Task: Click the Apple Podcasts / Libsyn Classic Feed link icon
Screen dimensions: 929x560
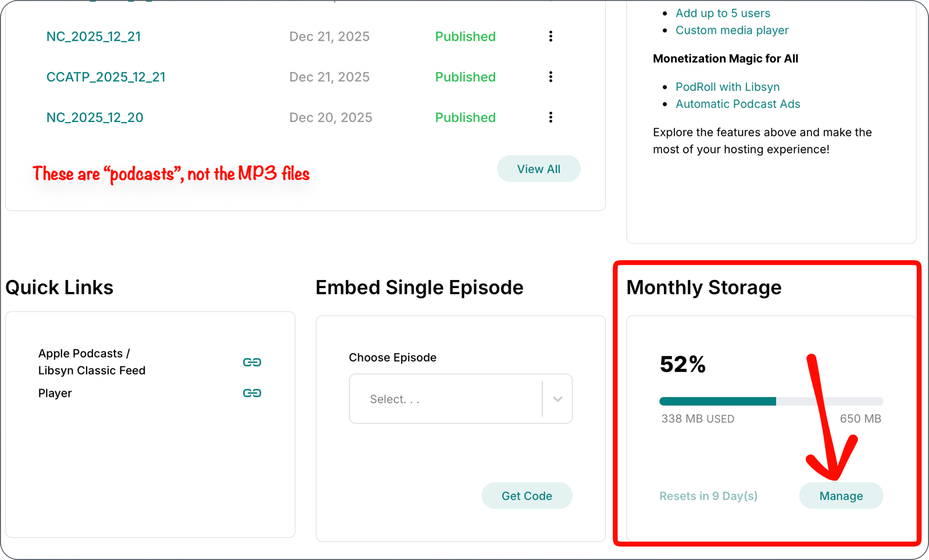Action: point(252,361)
